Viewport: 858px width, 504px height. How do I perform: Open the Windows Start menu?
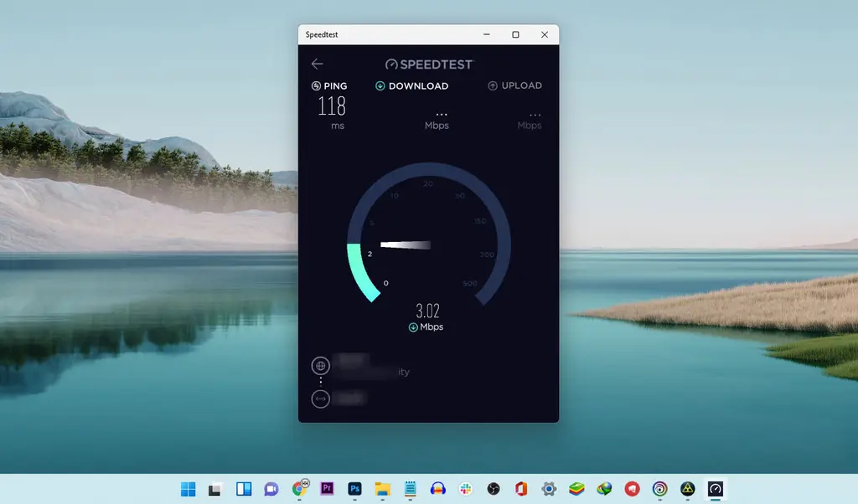pyautogui.click(x=189, y=489)
